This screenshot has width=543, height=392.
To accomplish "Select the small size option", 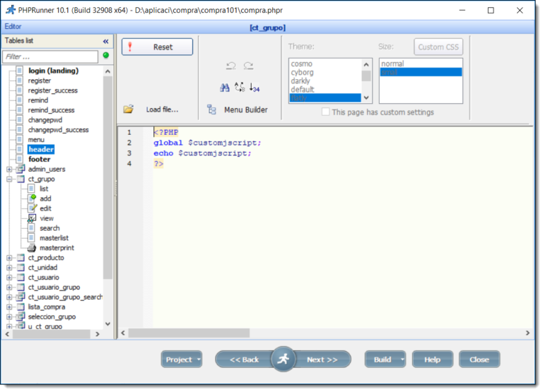I will pos(421,72).
